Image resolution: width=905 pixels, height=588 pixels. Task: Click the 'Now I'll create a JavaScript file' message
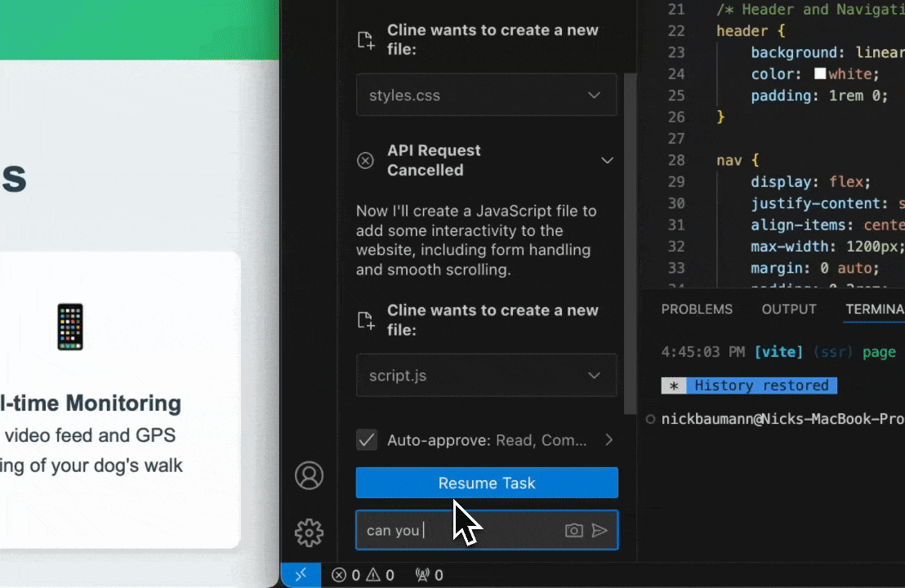coord(476,240)
